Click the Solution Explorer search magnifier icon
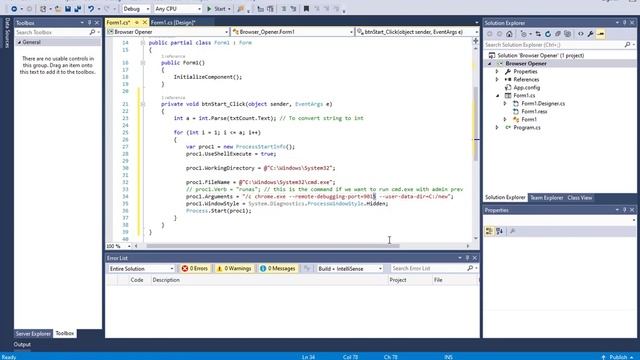 coord(627,44)
